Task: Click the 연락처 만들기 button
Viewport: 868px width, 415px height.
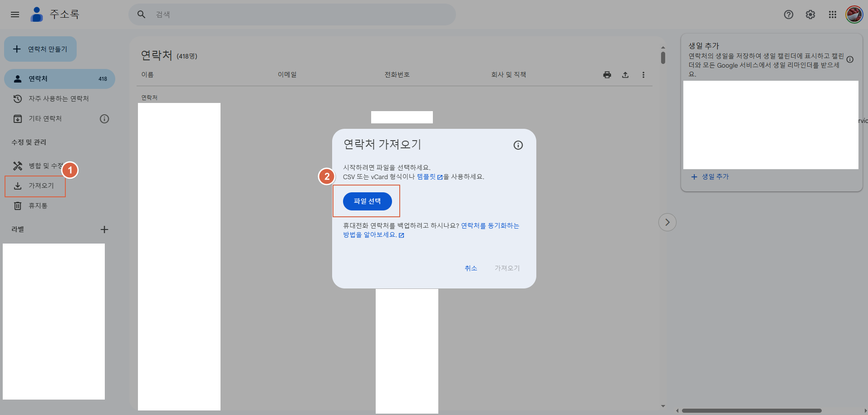Action: [40, 49]
